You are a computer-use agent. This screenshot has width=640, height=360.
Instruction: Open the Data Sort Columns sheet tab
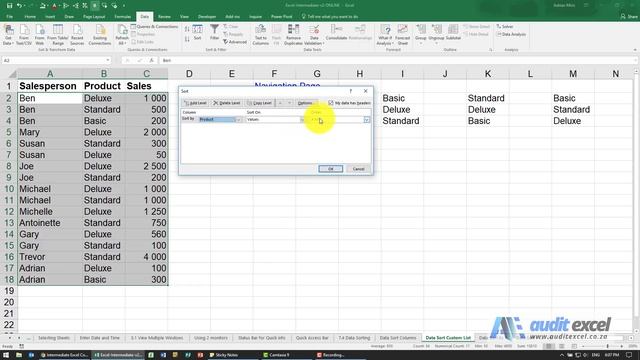pos(398,338)
